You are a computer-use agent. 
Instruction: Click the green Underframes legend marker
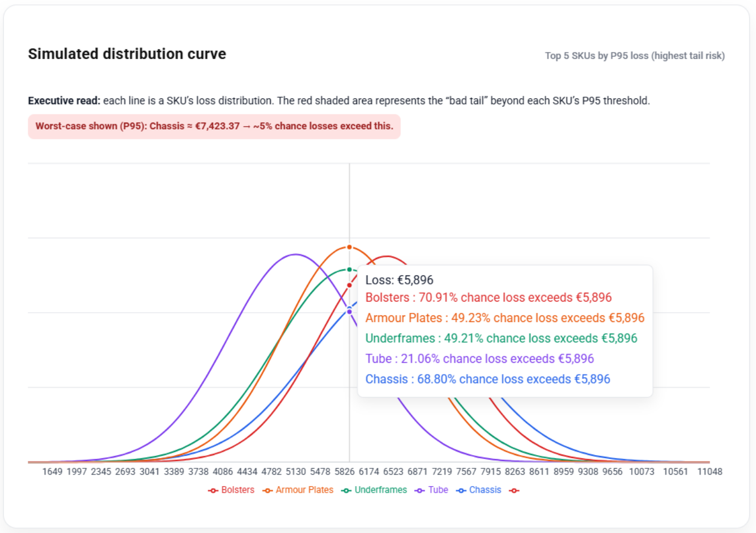point(346,490)
